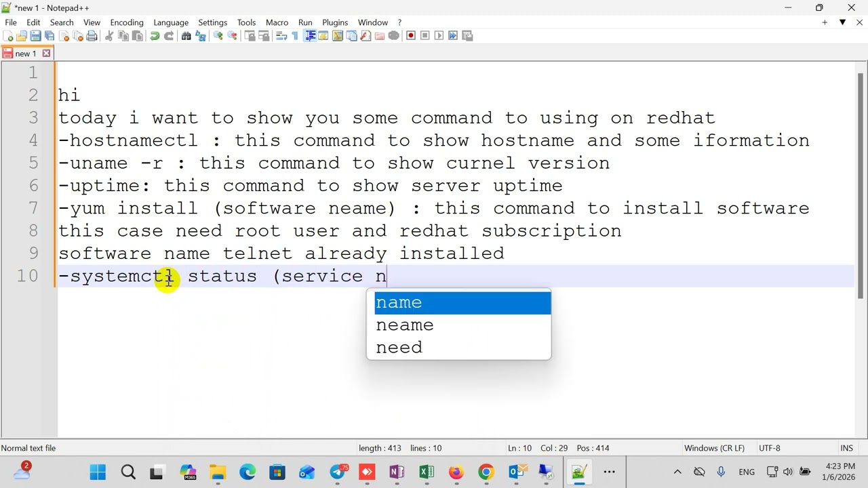Click the macro Playback icon
The width and height of the screenshot is (868, 488).
tap(439, 36)
